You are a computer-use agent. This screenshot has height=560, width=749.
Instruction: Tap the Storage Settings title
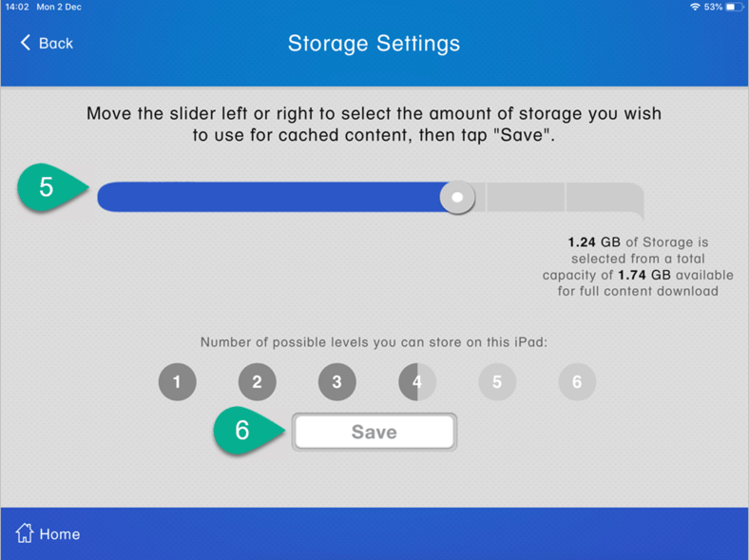tap(374, 44)
